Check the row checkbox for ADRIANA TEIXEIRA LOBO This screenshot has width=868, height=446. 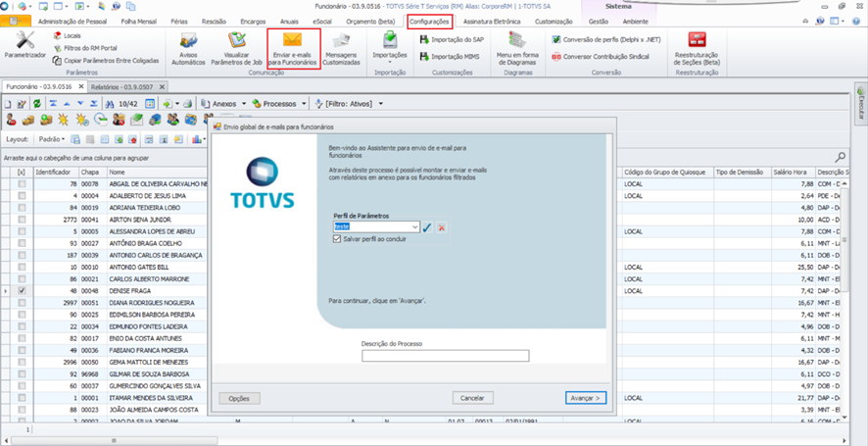tap(22, 208)
